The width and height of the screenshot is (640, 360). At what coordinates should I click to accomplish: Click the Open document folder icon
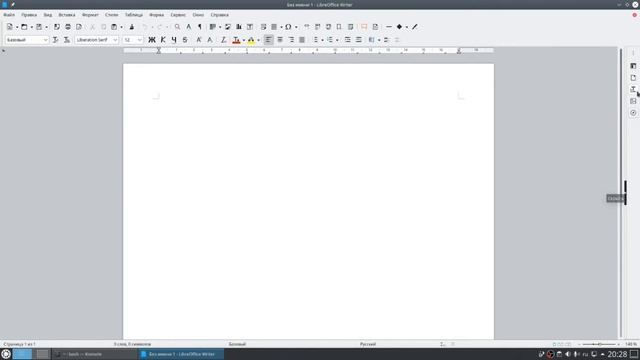click(x=24, y=27)
